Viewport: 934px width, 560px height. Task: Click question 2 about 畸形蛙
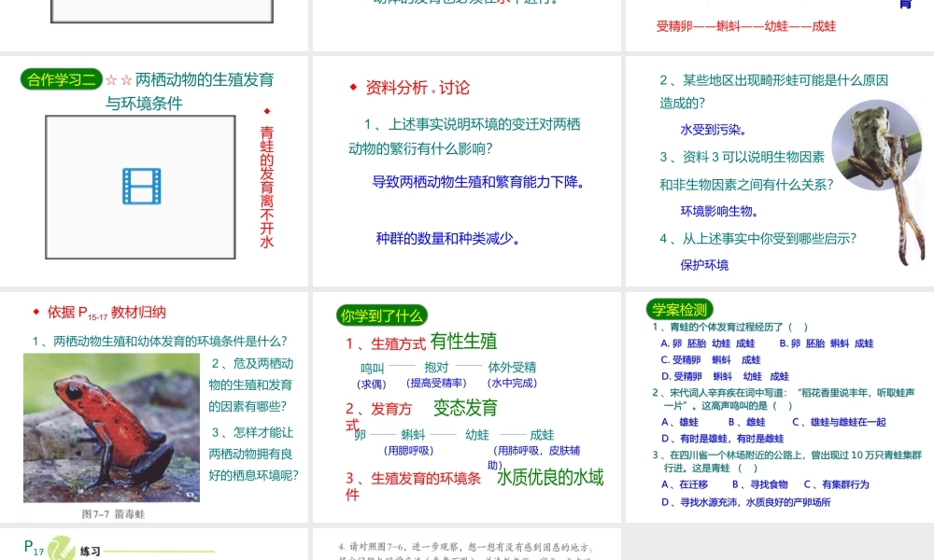pyautogui.click(x=773, y=91)
